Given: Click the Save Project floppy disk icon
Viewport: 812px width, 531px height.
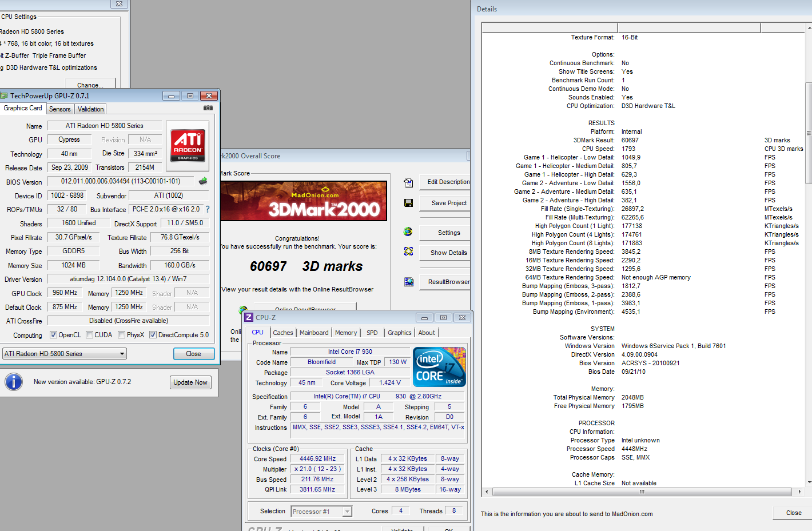Looking at the screenshot, I should [408, 203].
